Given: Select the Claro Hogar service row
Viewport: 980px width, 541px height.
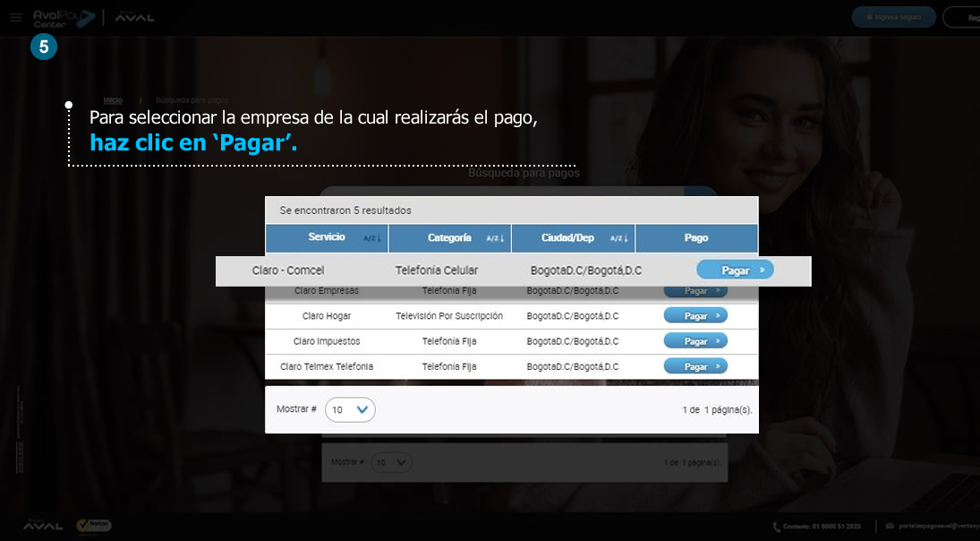Looking at the screenshot, I should (327, 316).
